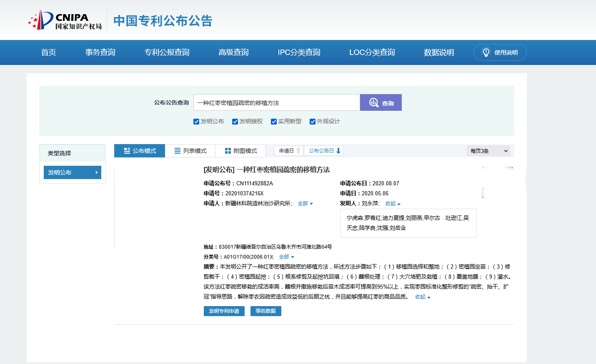Click the address 830017新疆维吾尔自治区 line

tap(268, 247)
